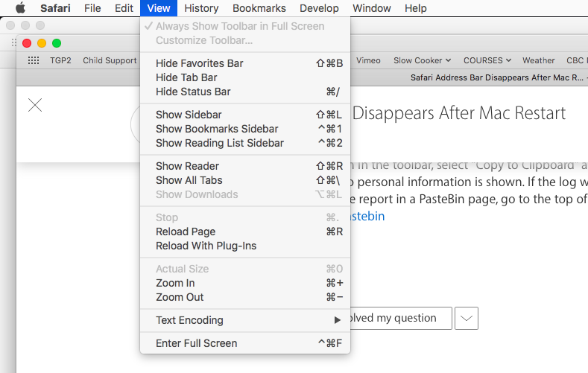The height and width of the screenshot is (373, 588).
Task: Open the Pastebin hyperlink
Action: pyautogui.click(x=367, y=216)
